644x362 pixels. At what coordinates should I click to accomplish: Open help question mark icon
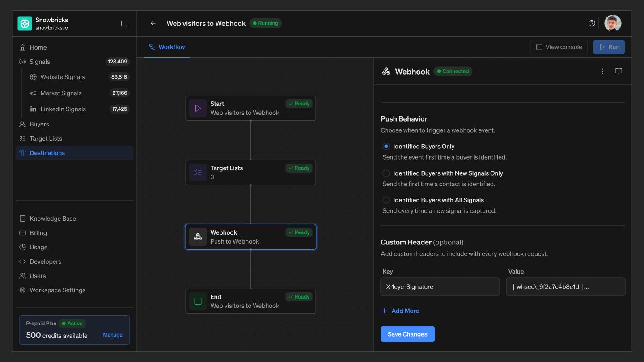tap(592, 23)
